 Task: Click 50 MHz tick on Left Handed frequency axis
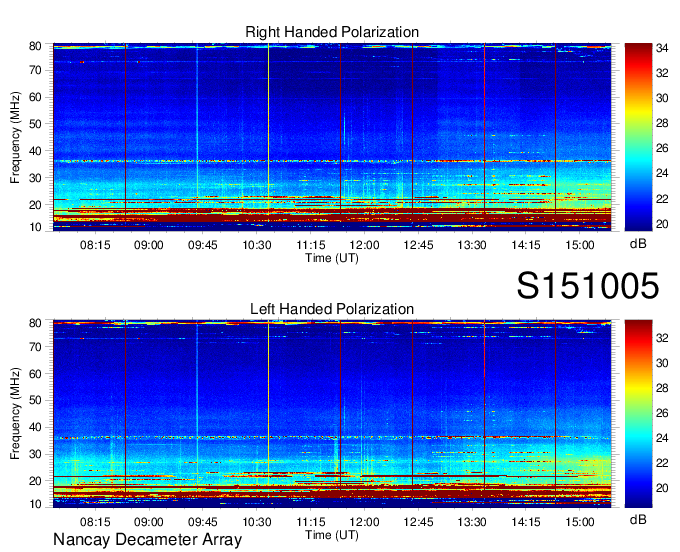[35, 400]
